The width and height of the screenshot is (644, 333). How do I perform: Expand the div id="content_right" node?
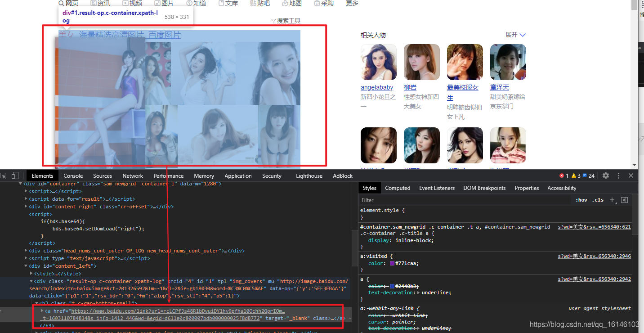(26, 207)
